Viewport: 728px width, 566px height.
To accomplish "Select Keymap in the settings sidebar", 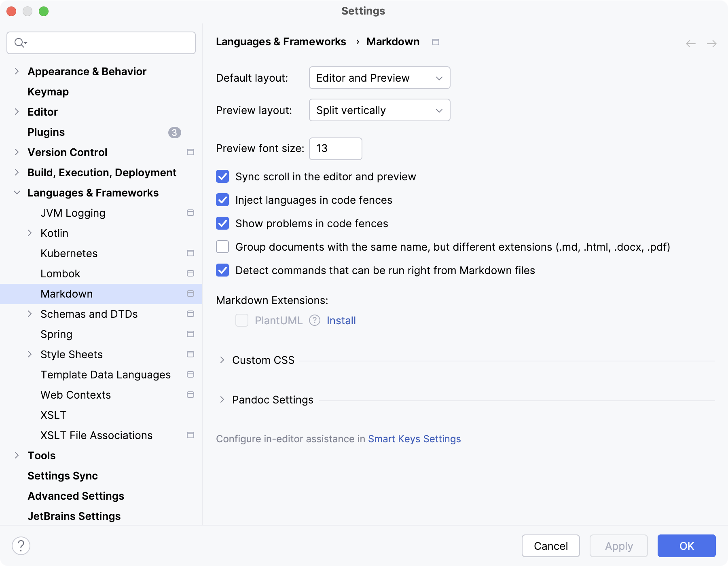I will [x=47, y=92].
